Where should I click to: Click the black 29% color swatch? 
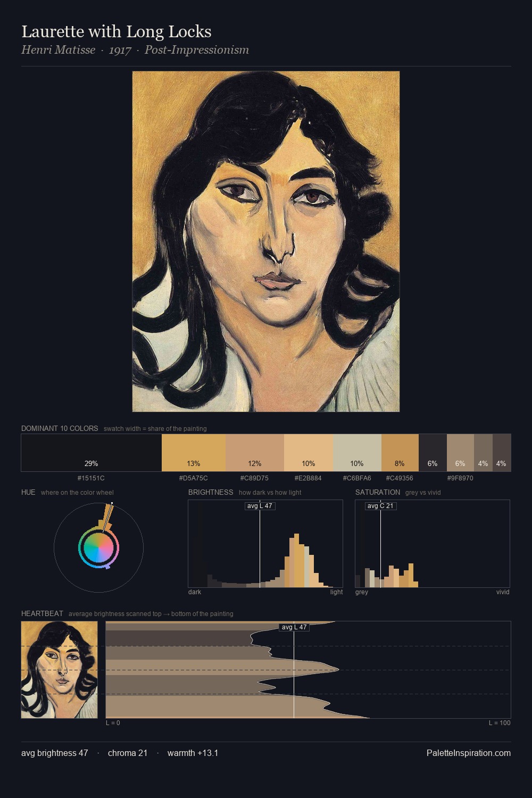[92, 453]
